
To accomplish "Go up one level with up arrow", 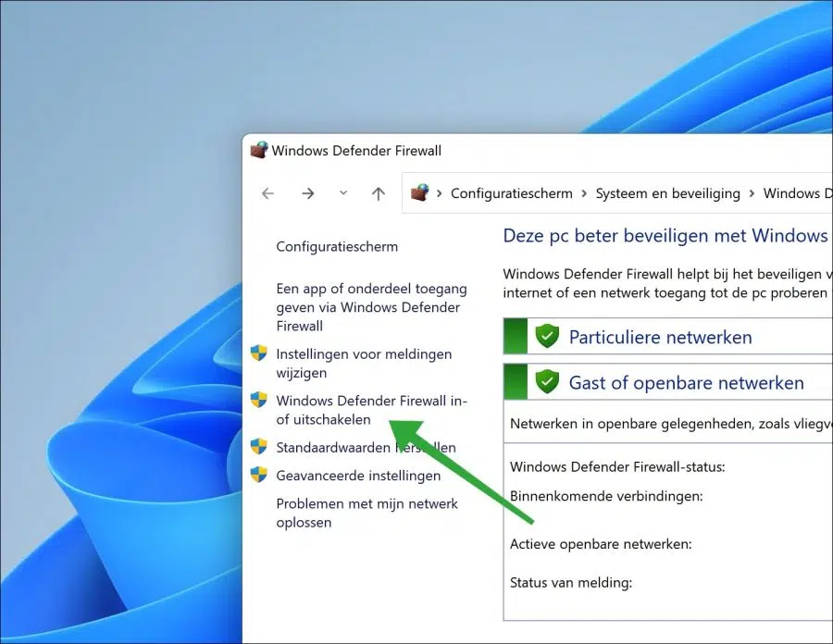I will click(379, 193).
